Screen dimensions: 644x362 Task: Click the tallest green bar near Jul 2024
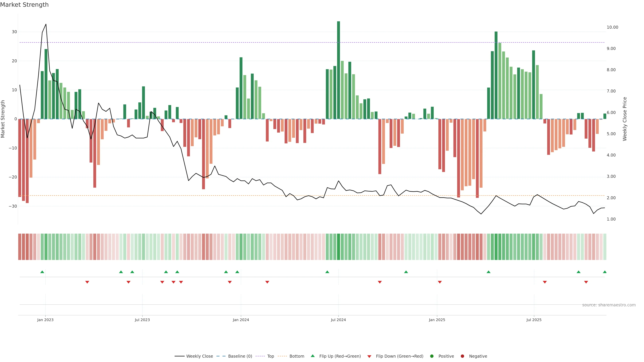point(338,70)
